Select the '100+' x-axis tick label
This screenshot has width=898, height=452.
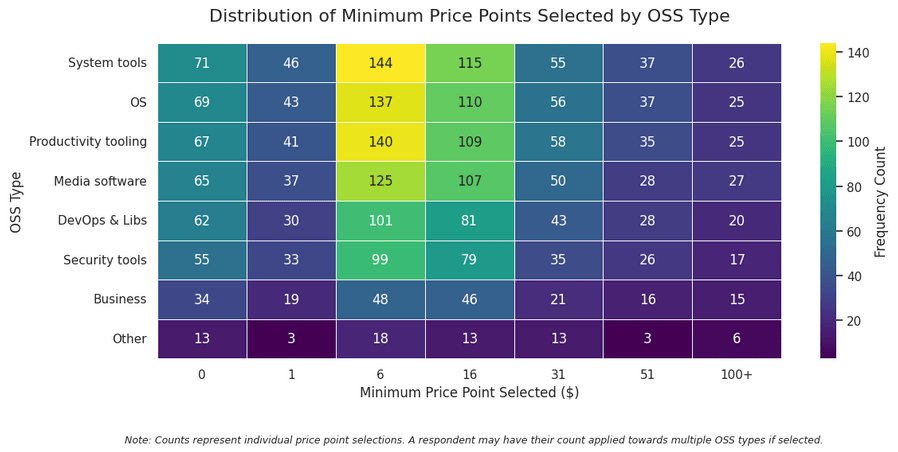pyautogui.click(x=736, y=374)
